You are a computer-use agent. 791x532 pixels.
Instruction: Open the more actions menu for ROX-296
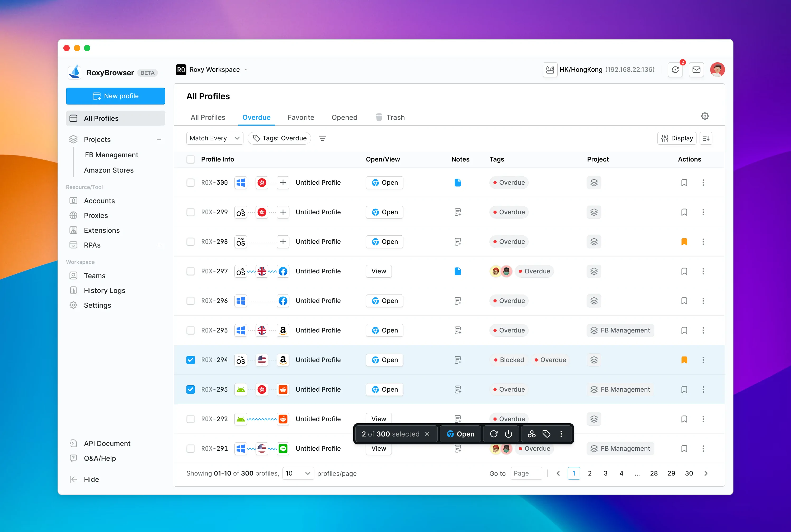[703, 301]
